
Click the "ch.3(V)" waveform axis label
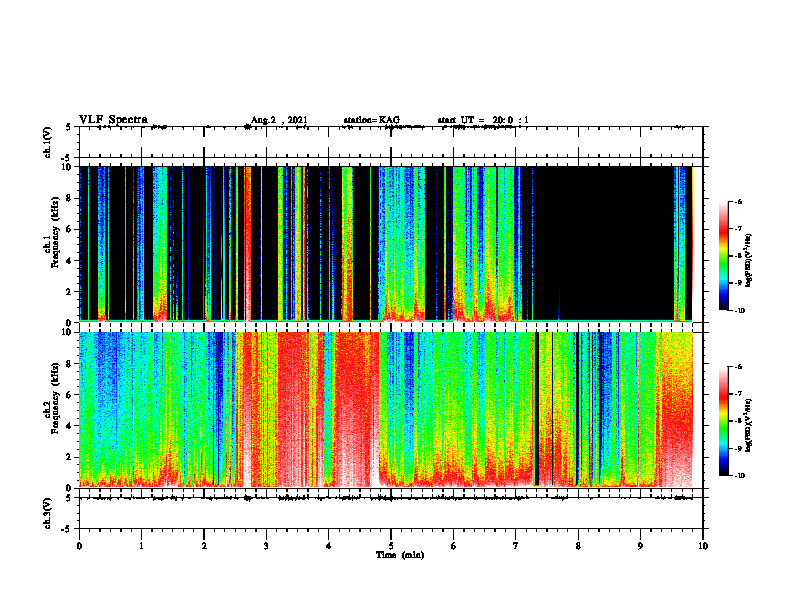(x=48, y=513)
